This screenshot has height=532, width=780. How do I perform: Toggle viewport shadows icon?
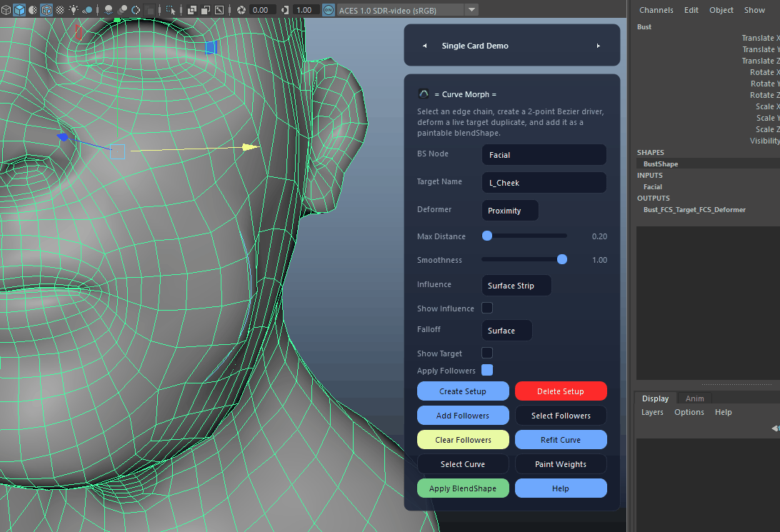click(x=86, y=10)
